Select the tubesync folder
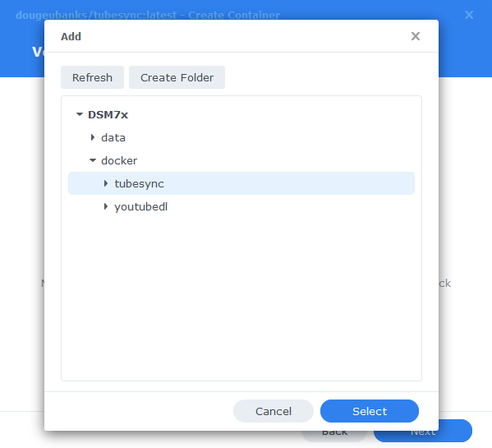 (241, 183)
